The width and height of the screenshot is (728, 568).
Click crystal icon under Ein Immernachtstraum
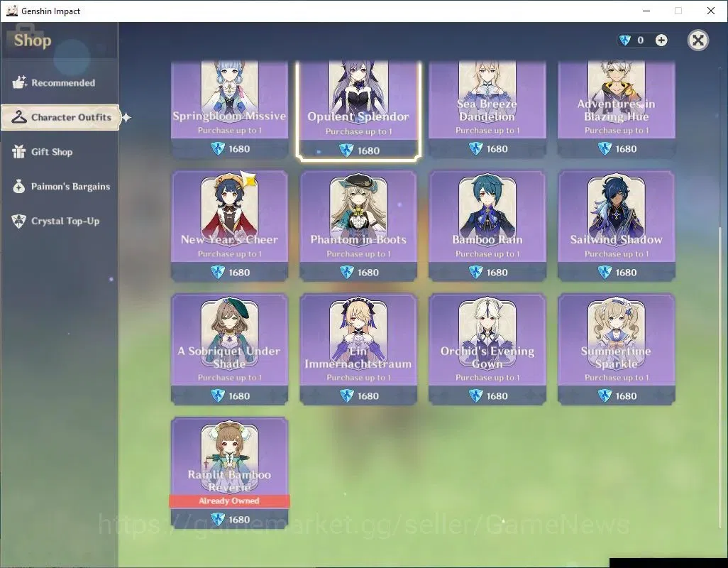346,395
